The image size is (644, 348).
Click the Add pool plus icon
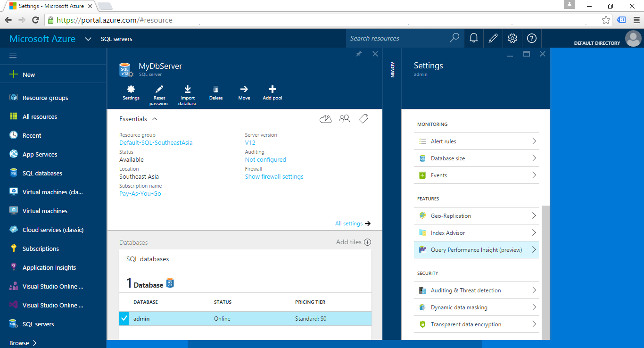pyautogui.click(x=272, y=89)
